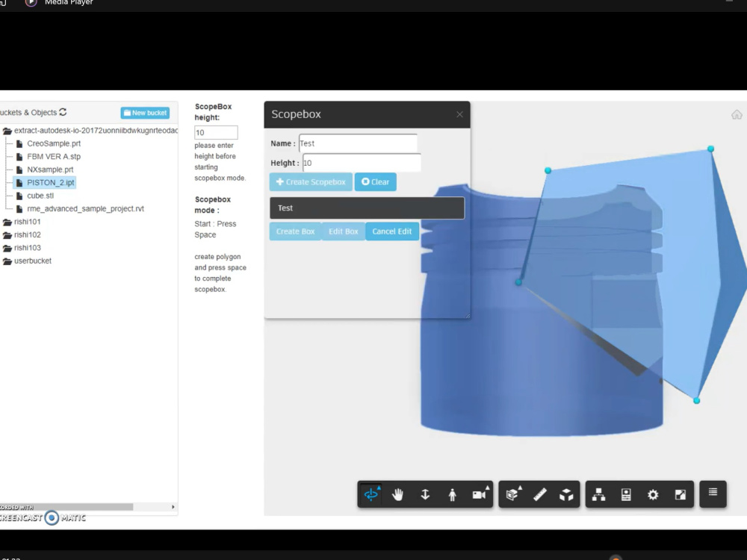Select the Measure ruler tool

tap(540, 495)
